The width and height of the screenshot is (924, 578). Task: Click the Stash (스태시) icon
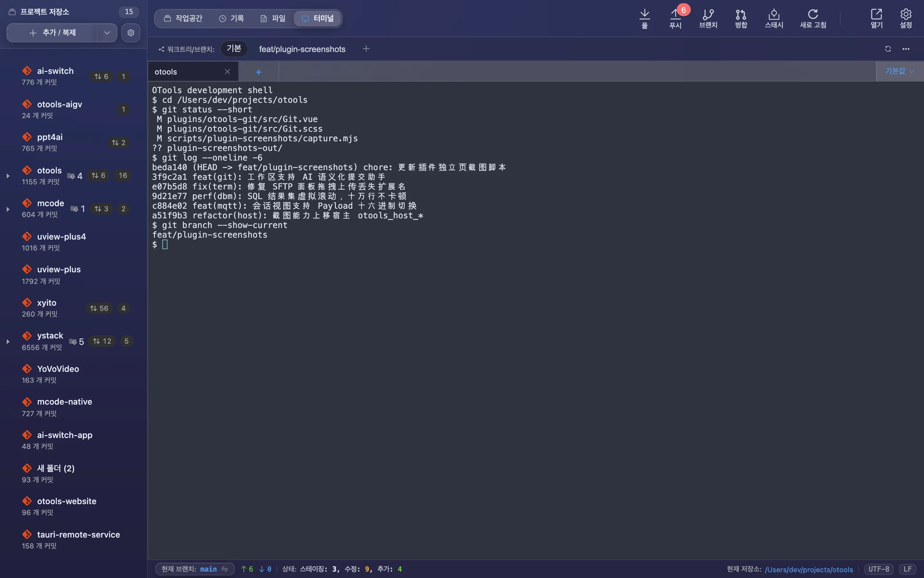(774, 18)
